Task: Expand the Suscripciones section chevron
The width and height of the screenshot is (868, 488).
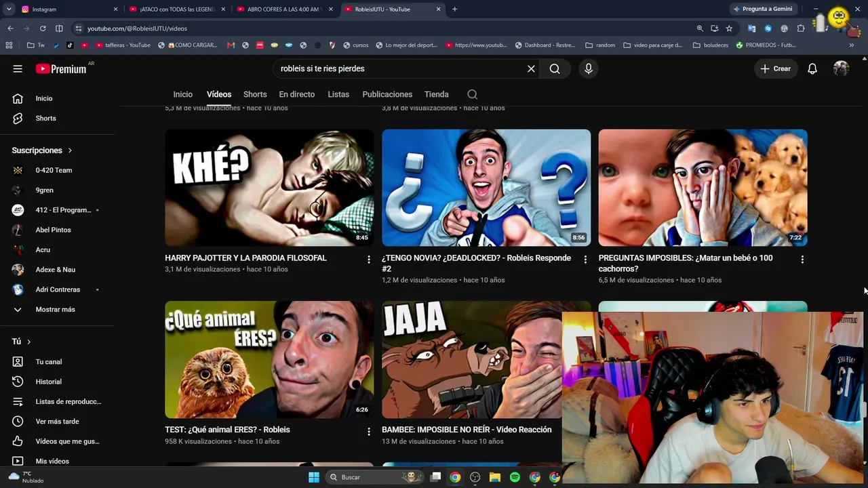Action: tap(70, 150)
